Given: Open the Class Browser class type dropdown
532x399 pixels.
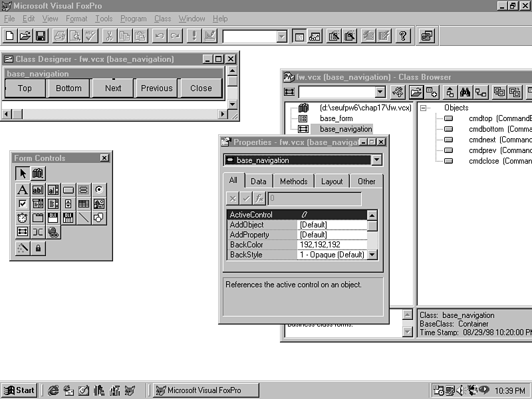Looking at the screenshot, I should tap(380, 92).
